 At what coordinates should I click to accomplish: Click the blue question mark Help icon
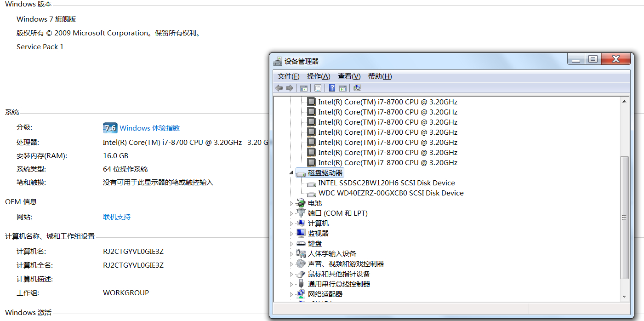coord(332,88)
